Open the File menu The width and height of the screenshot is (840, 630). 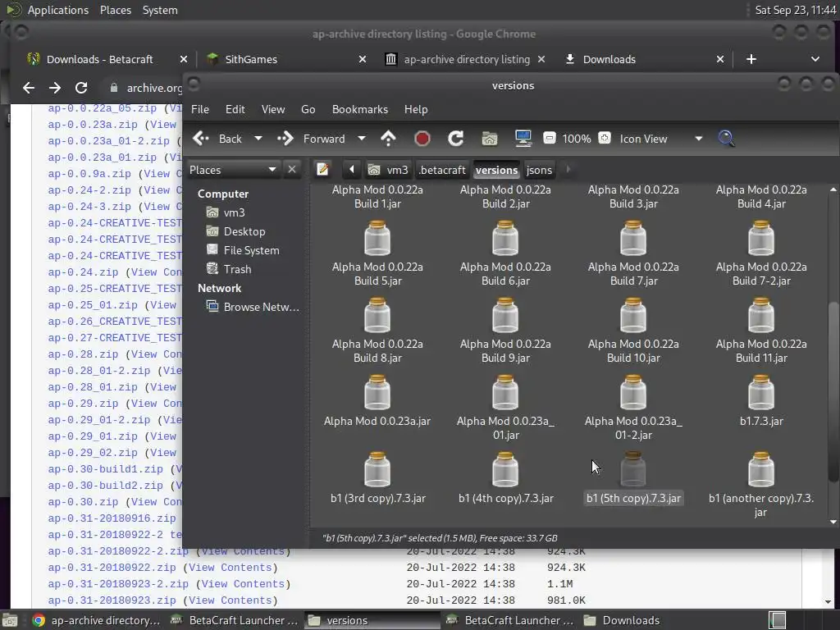200,109
